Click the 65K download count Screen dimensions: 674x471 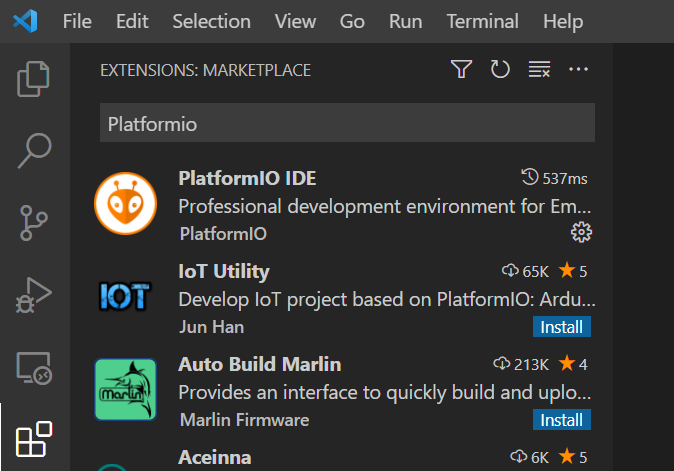[x=525, y=271]
